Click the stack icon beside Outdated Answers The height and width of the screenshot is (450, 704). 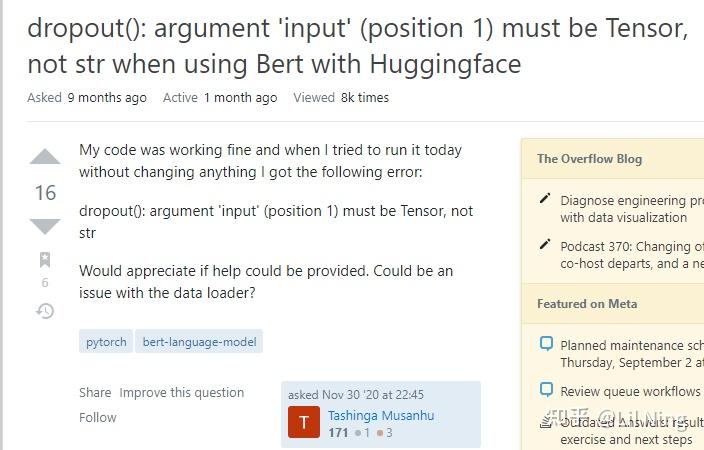[x=546, y=422]
